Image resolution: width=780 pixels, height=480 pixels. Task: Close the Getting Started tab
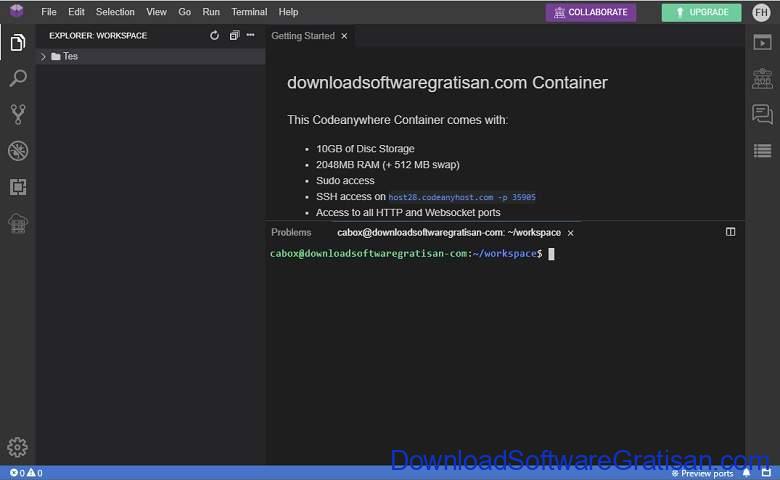(344, 36)
